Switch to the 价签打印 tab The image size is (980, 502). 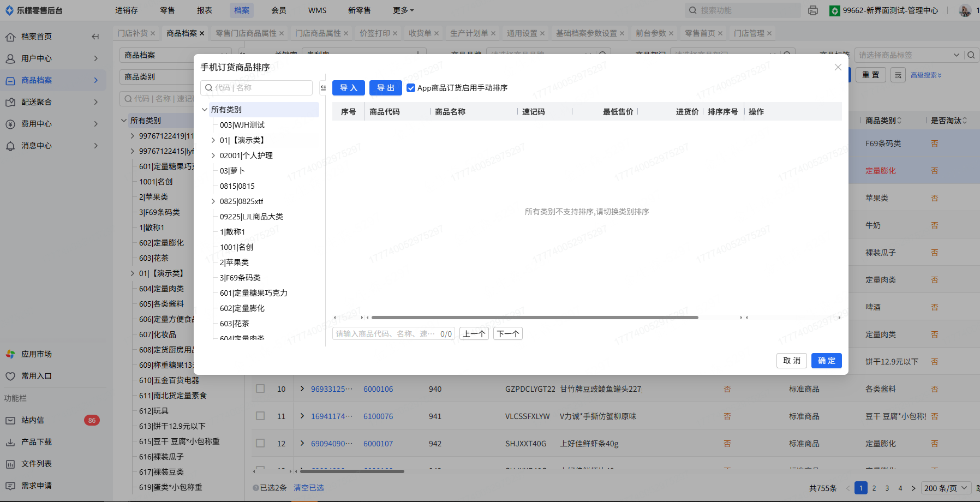click(x=375, y=33)
